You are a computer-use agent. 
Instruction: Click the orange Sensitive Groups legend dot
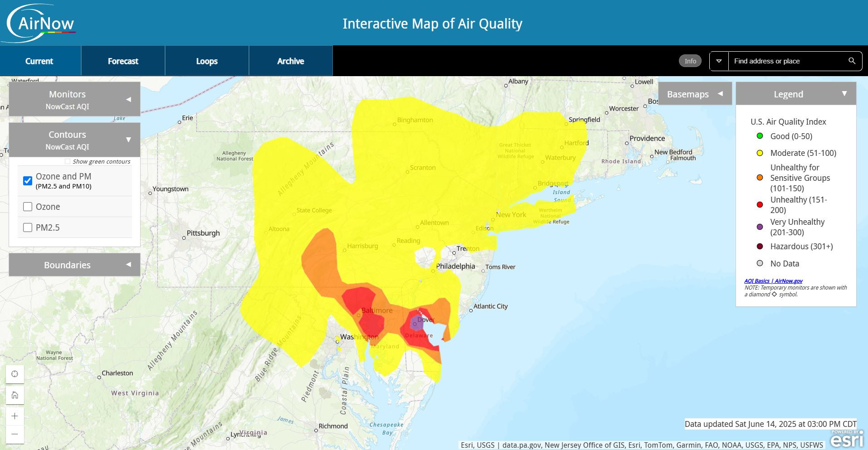(760, 178)
